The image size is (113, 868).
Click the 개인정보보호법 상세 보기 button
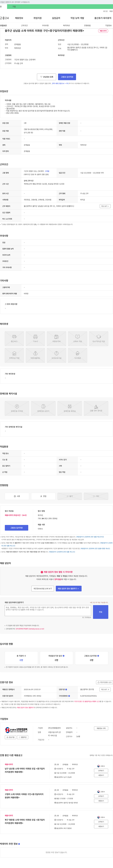coord(43,589)
